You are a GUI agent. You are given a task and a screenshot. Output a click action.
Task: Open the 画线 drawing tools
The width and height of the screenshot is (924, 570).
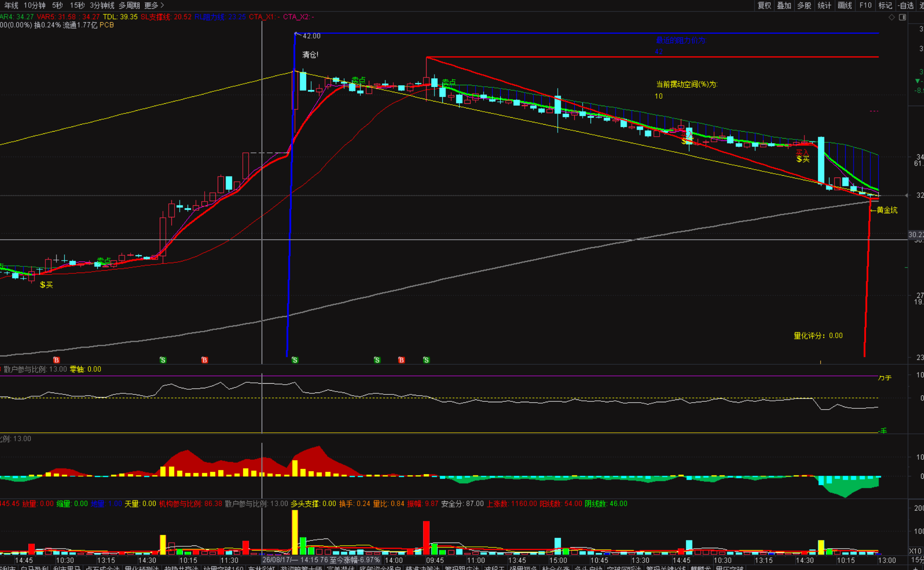[x=845, y=5]
